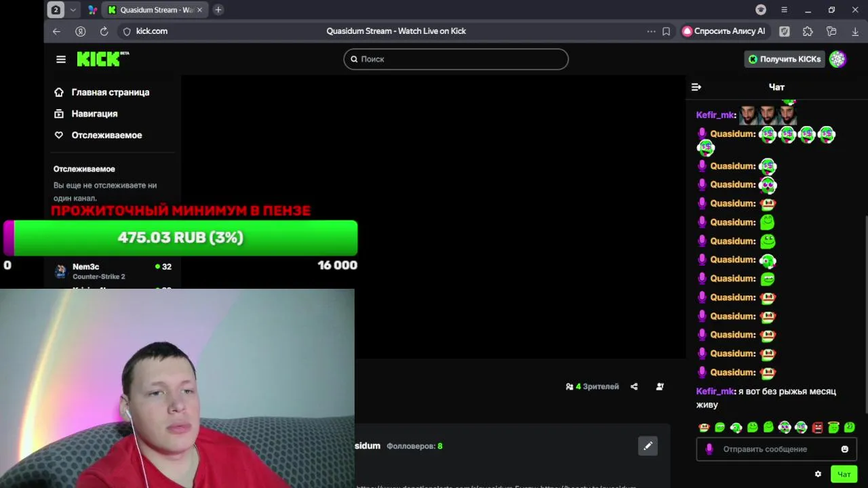Open browser downloads
The width and height of the screenshot is (868, 488).
coord(855,31)
